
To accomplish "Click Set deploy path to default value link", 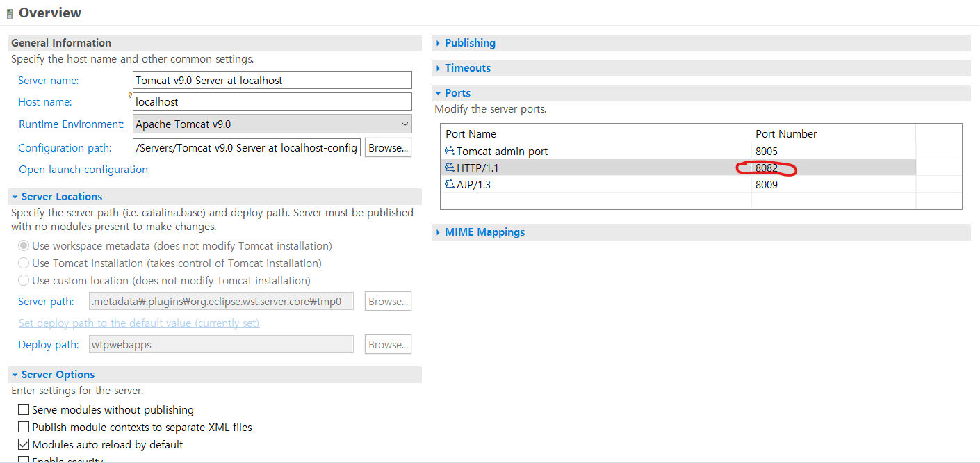I will (139, 323).
